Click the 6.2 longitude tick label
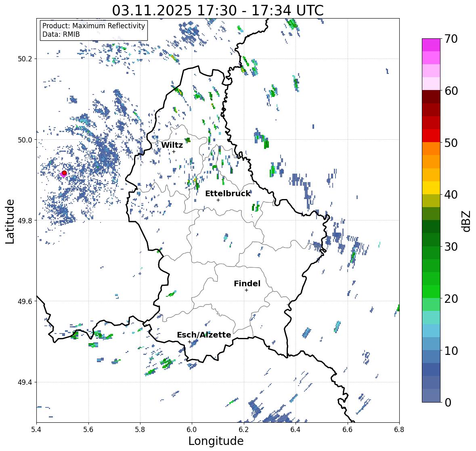This screenshot has height=451, width=476. point(244,430)
